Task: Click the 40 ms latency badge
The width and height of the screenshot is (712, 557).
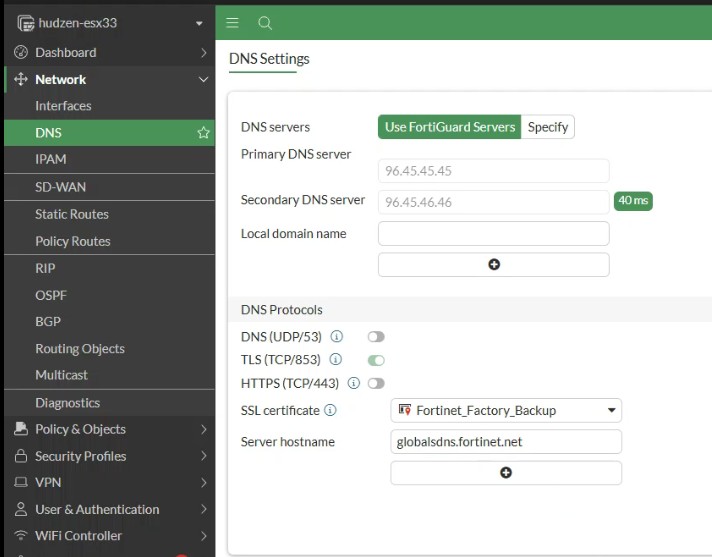Action: click(x=633, y=201)
